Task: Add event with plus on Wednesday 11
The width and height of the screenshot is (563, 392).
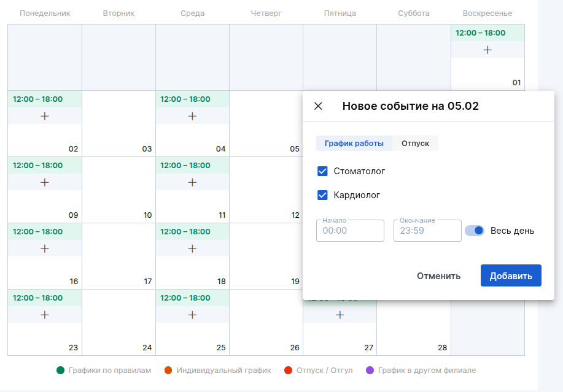Action: coord(192,182)
